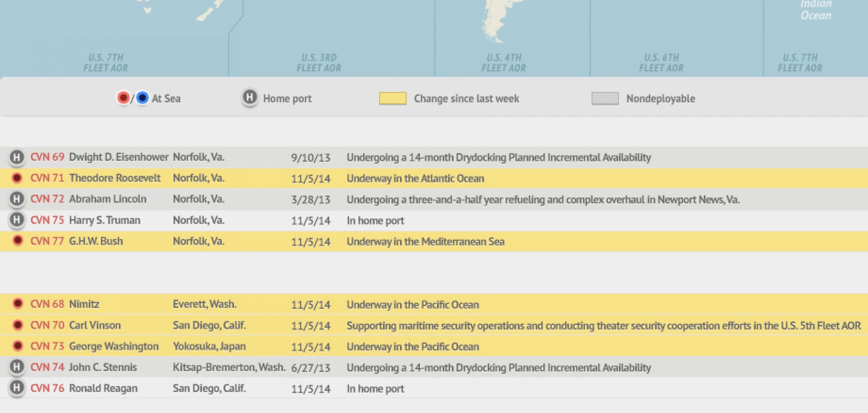Select the CVN 75 hull number
868x413 pixels.
point(47,220)
